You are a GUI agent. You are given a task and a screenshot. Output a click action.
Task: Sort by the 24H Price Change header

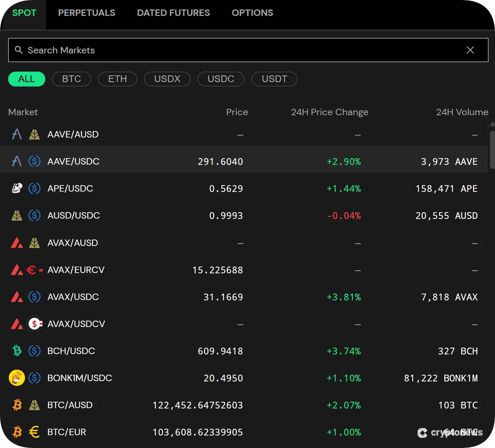pos(330,112)
